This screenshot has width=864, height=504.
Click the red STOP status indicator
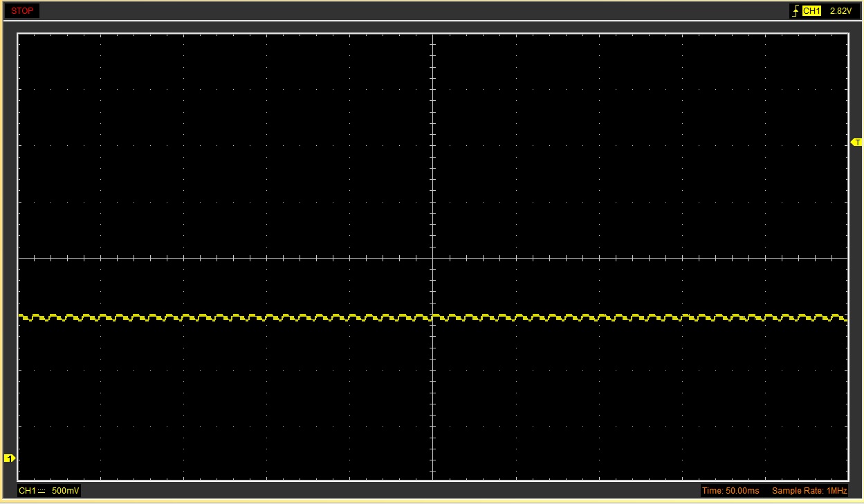point(21,11)
